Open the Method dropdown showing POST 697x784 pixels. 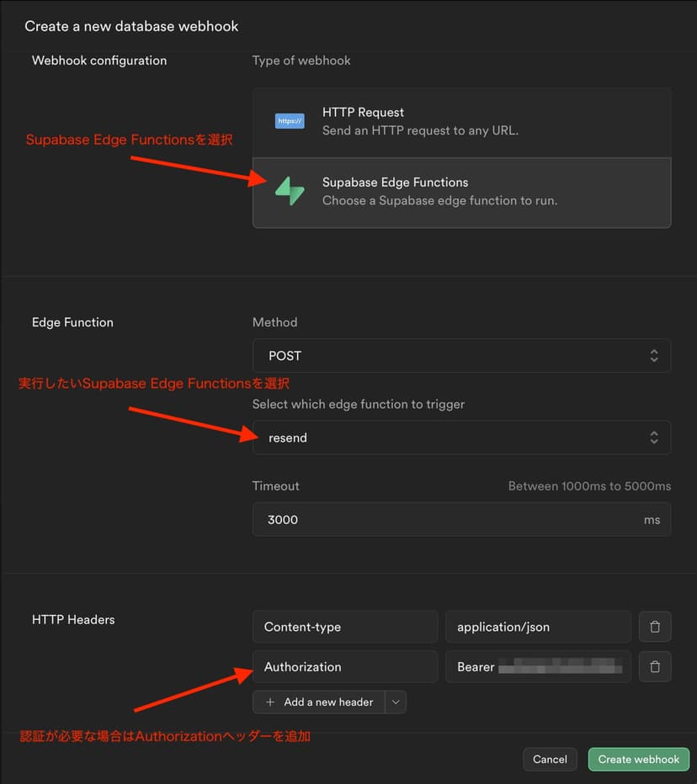pyautogui.click(x=461, y=355)
